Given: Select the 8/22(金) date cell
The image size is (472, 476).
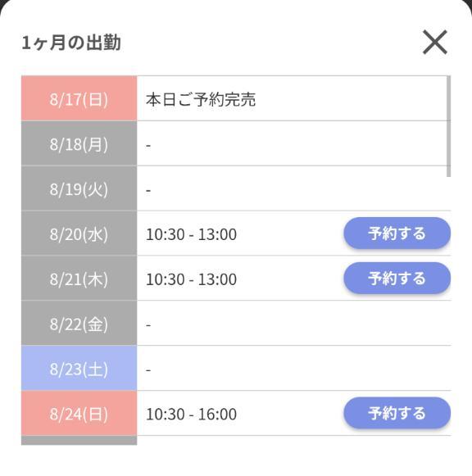Looking at the screenshot, I should (79, 323).
